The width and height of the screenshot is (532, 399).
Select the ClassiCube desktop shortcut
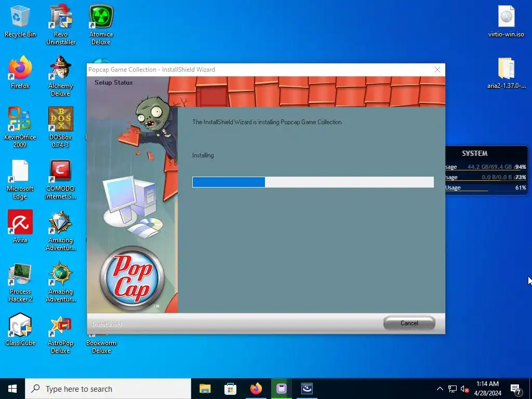tap(20, 329)
